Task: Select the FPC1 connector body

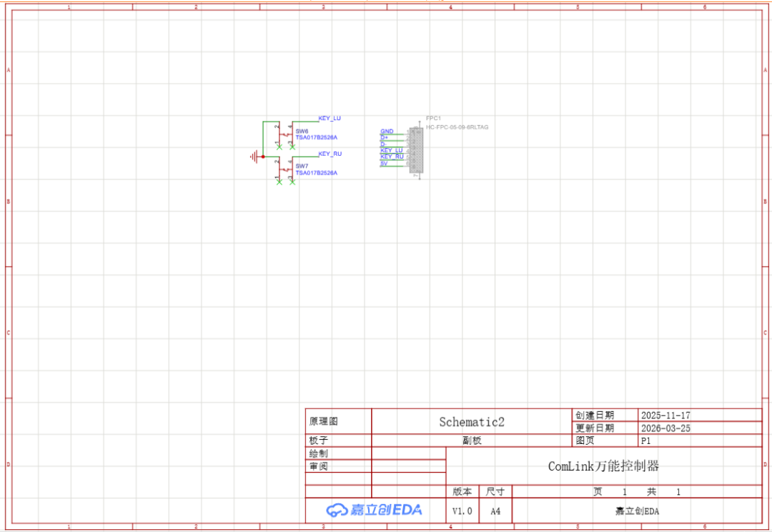Action: pos(416,150)
